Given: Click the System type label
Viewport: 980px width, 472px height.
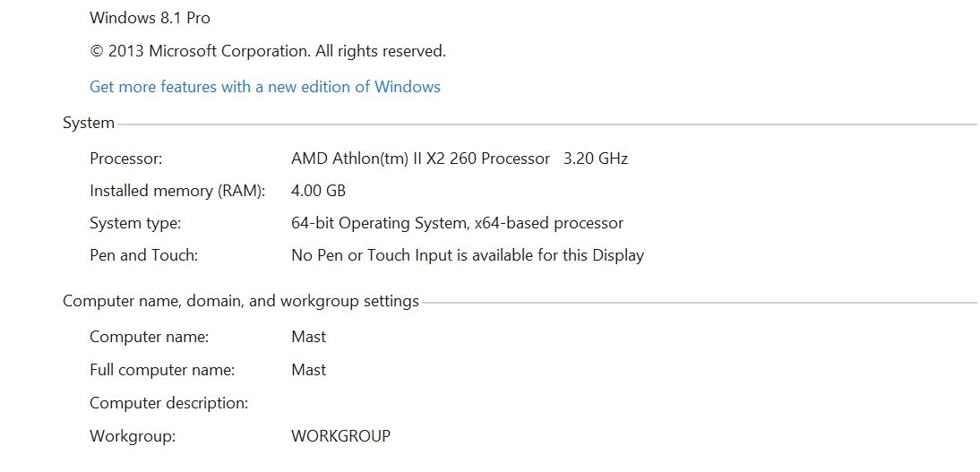Looking at the screenshot, I should 135,223.
